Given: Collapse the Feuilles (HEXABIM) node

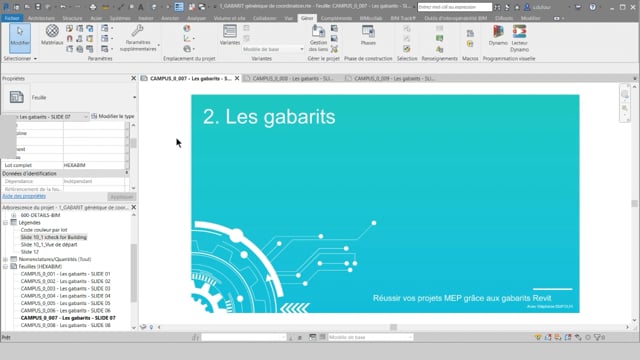Looking at the screenshot, I should pos(6,267).
